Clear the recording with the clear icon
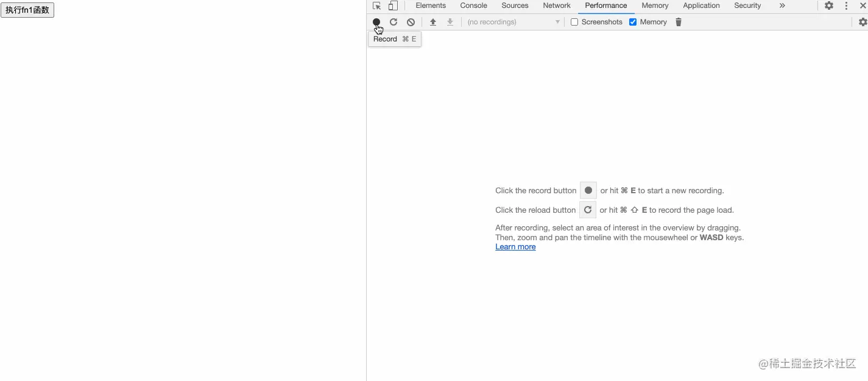 [411, 22]
